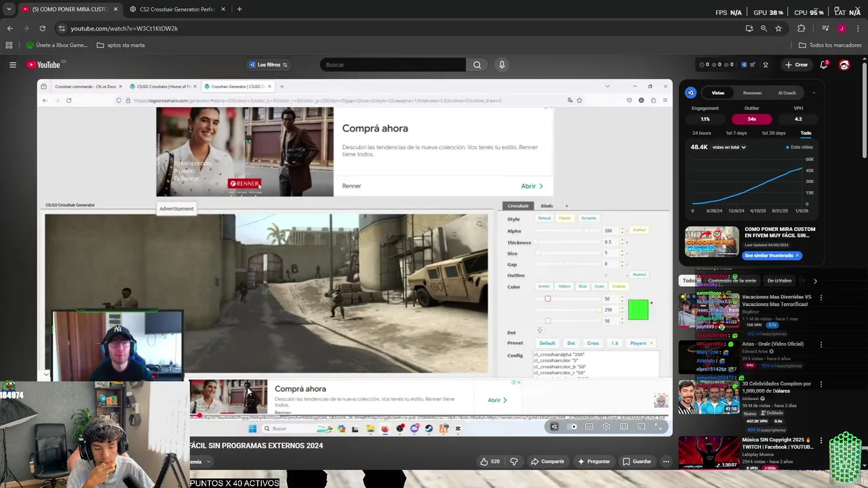This screenshot has width=868, height=488.
Task: Click the Preguntar button
Action: 593,462
